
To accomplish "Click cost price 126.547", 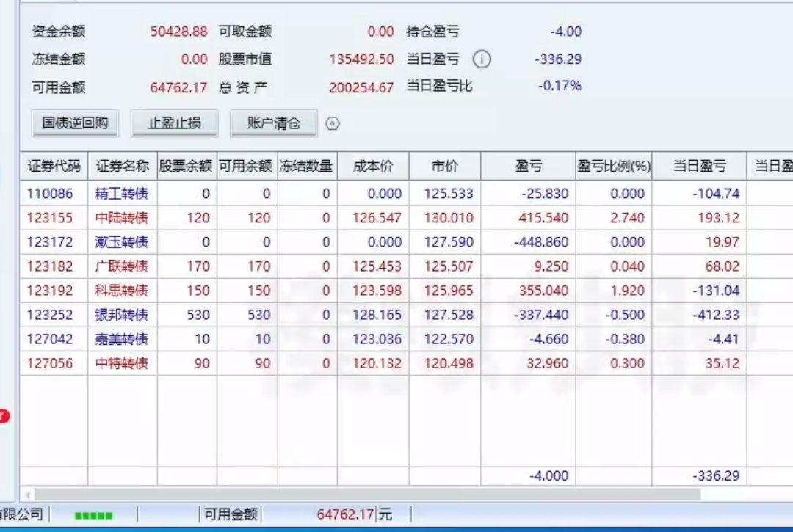I will coord(377,218).
